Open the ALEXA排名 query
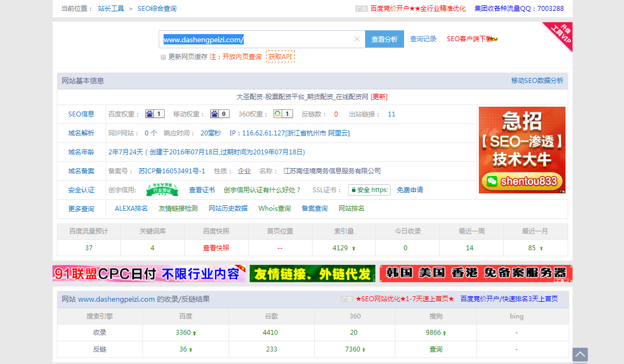The image size is (624, 364). [131, 209]
